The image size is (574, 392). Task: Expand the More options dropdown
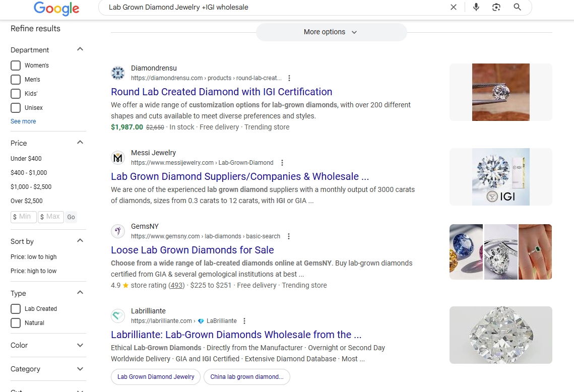click(x=331, y=32)
